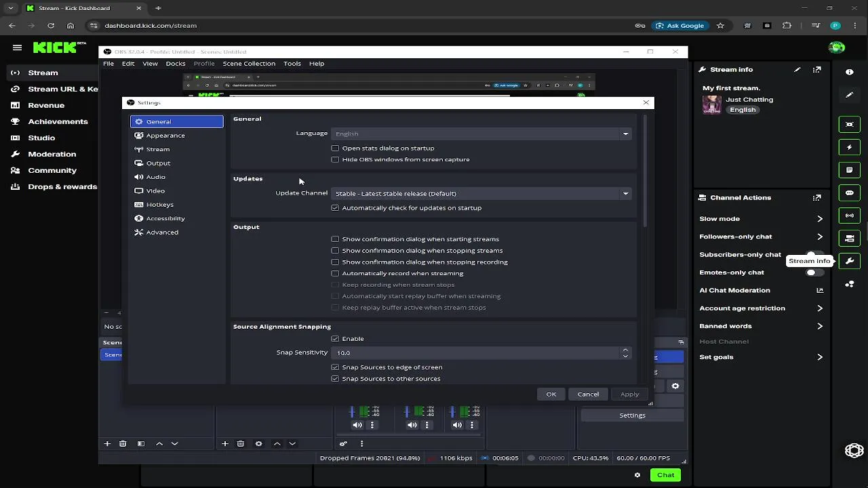Open the Kick hamburger menu

click(x=17, y=47)
